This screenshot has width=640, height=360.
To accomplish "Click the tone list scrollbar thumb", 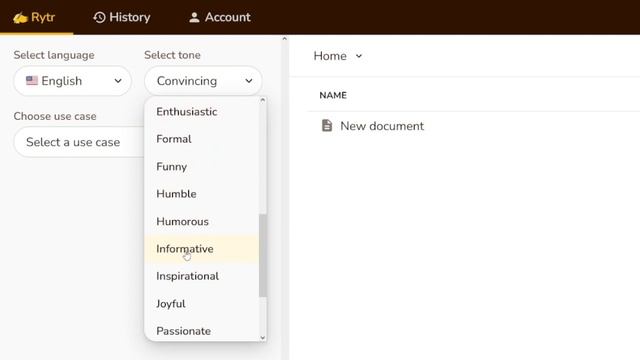I will tap(262, 256).
